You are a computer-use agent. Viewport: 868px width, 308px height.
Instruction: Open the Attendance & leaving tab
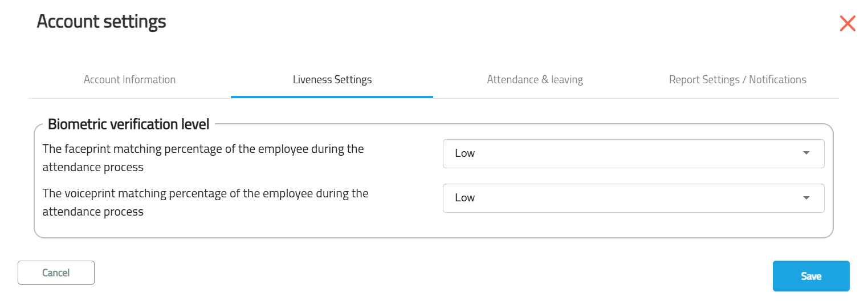click(535, 79)
